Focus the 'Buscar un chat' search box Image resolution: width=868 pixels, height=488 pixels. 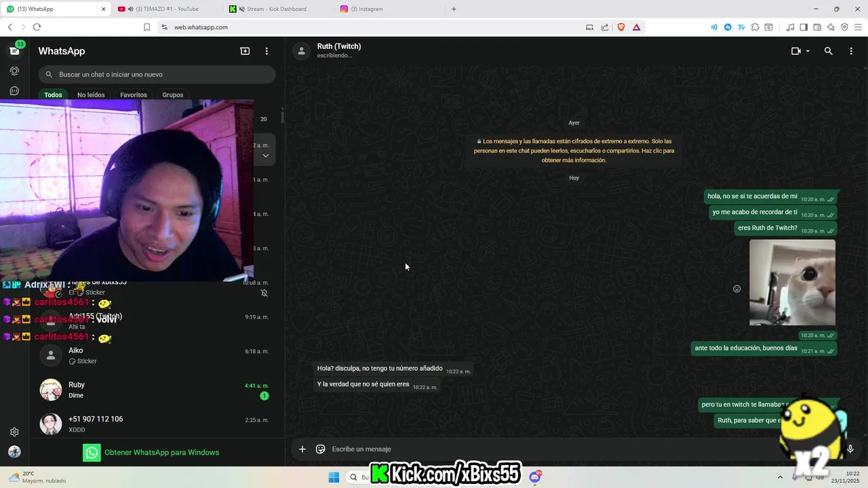157,75
